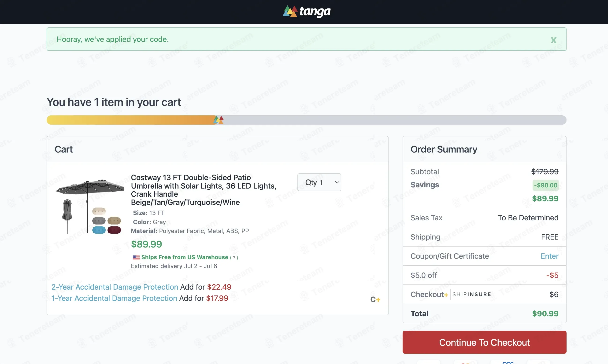
Task: Click the $89.99 item price in cart
Action: [x=147, y=244]
